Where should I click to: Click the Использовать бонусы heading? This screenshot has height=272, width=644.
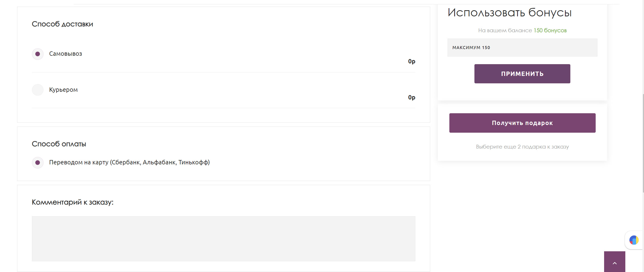coord(509,13)
